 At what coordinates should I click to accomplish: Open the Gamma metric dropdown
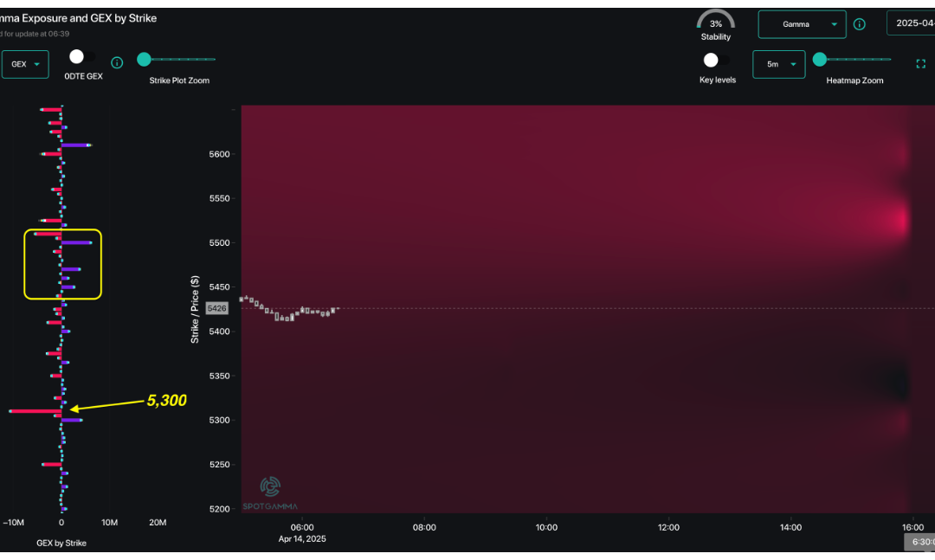coord(802,24)
